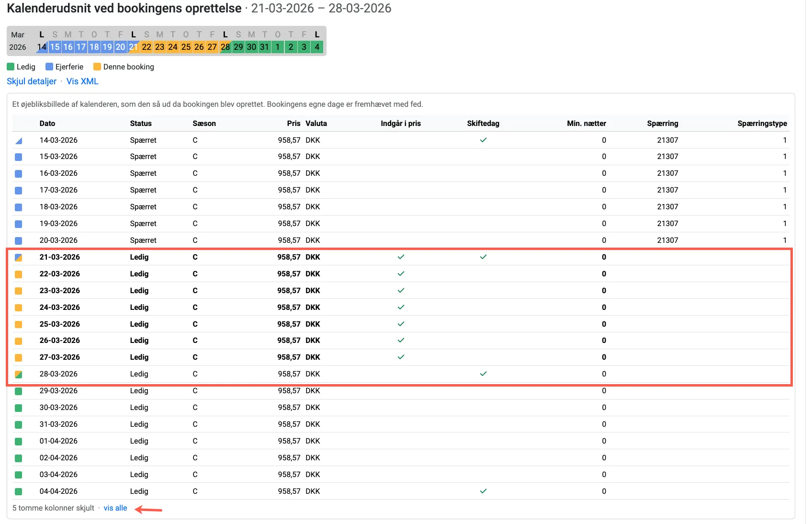
Task: Click Spærring value 21307 in 19-03-2026 row
Action: coord(667,224)
